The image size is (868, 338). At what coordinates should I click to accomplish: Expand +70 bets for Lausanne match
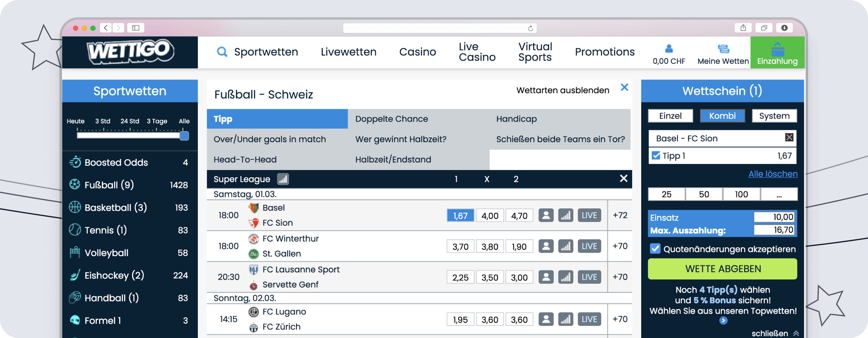click(x=620, y=277)
